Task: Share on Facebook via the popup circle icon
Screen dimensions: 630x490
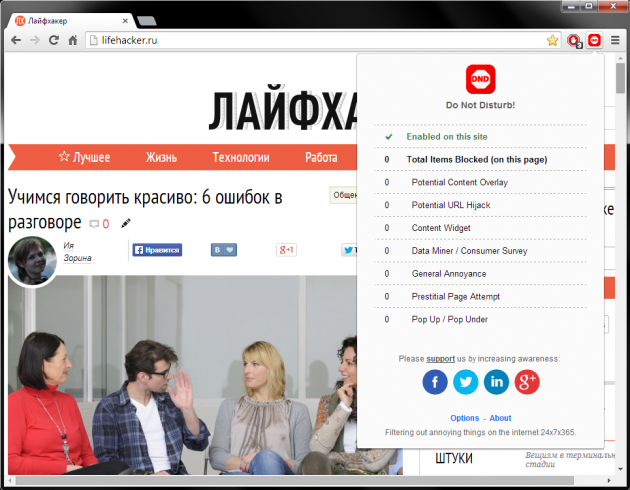Action: tap(435, 382)
